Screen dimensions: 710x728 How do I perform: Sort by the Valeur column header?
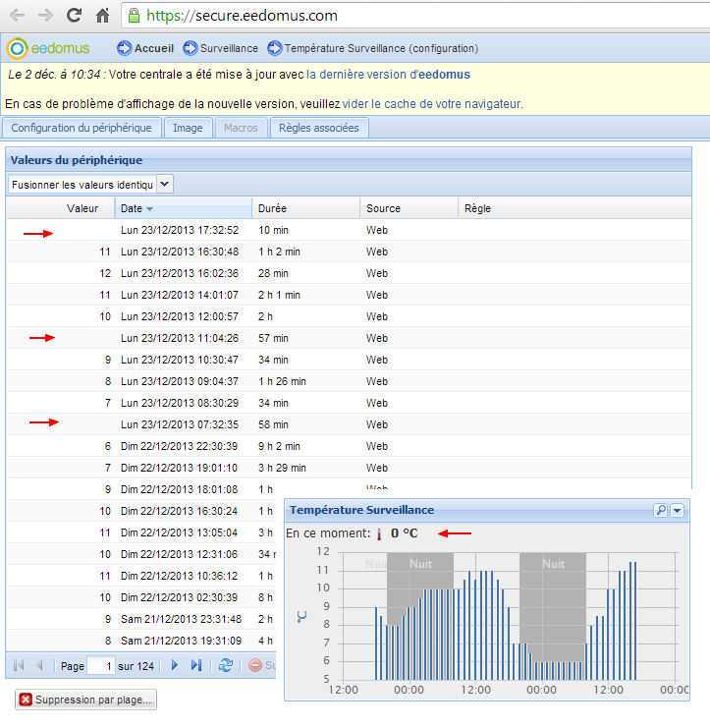[x=60, y=208]
